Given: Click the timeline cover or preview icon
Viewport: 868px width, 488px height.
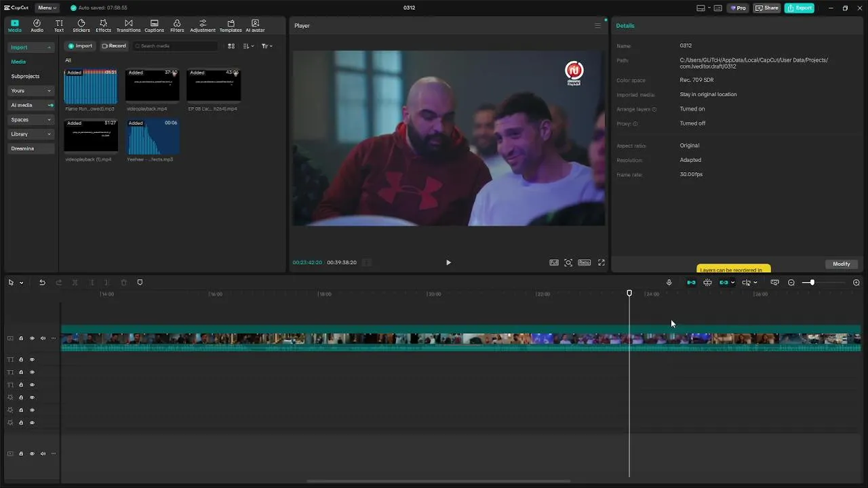Looking at the screenshot, I should click(x=774, y=283).
